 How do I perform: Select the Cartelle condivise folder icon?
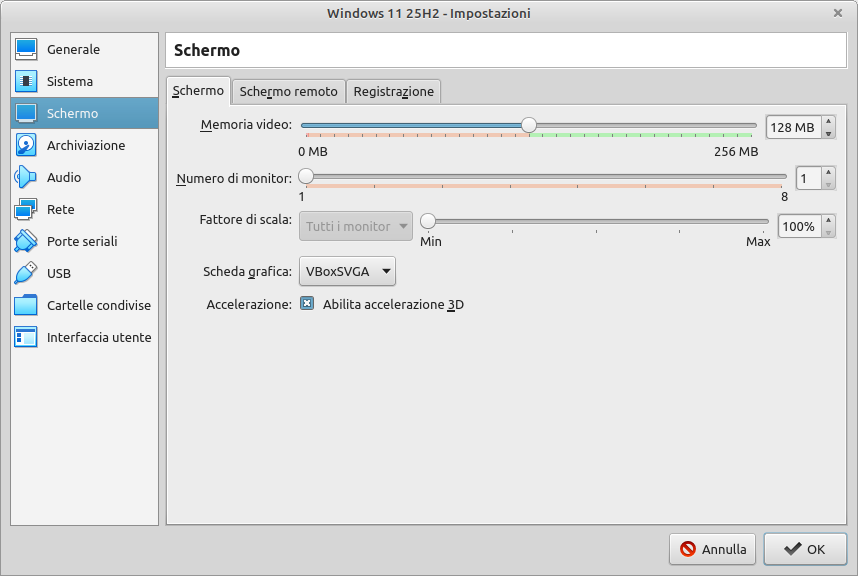coord(26,305)
